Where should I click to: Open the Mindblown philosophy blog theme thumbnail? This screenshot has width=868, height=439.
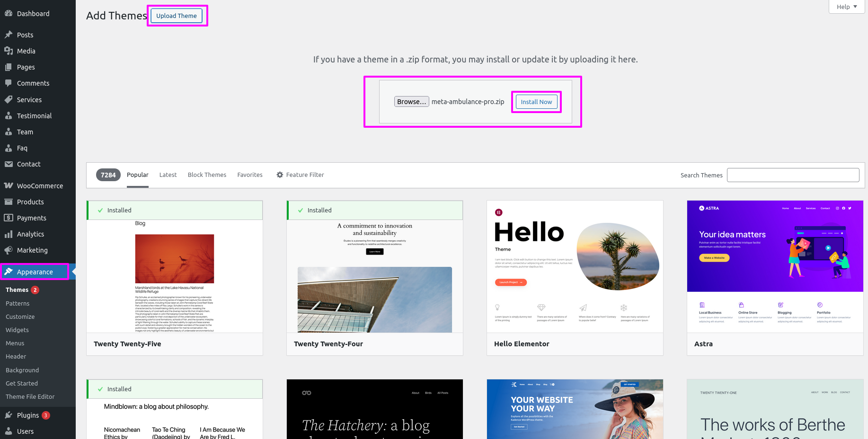[x=175, y=419]
